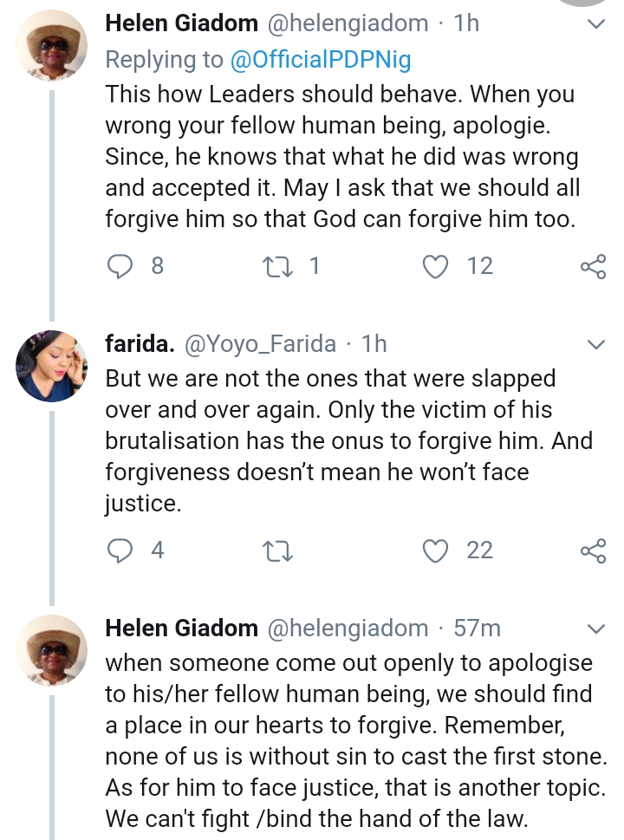Share farida's tweet
The image size is (624, 840).
pos(594,550)
